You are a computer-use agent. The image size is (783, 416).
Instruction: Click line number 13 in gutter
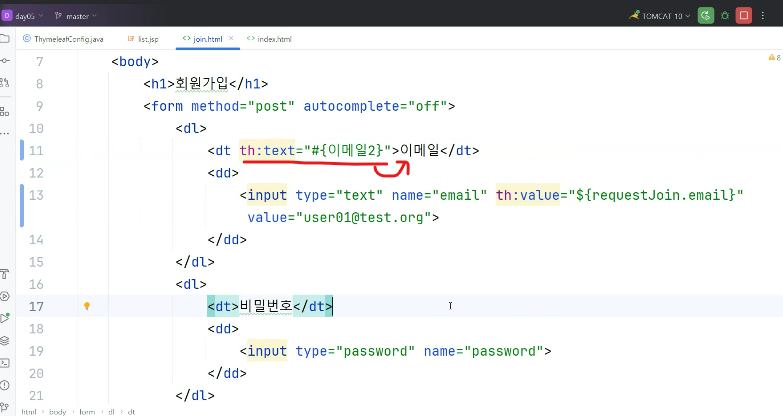[36, 195]
